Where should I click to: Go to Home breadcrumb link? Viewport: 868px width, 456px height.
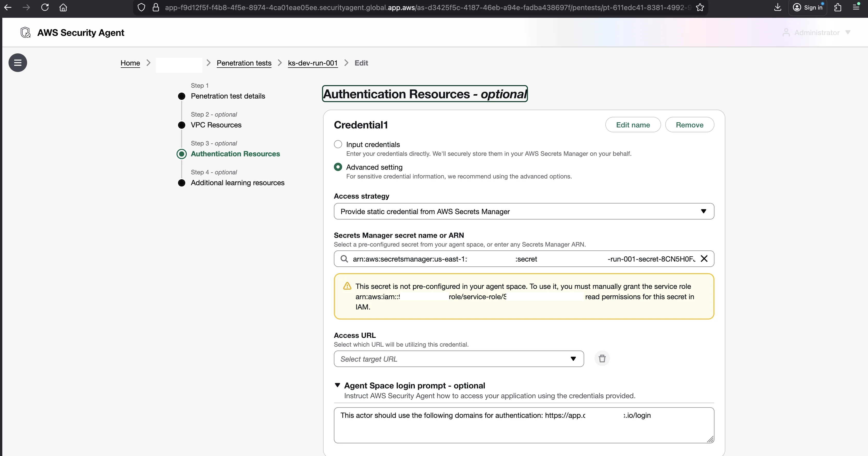coord(130,63)
